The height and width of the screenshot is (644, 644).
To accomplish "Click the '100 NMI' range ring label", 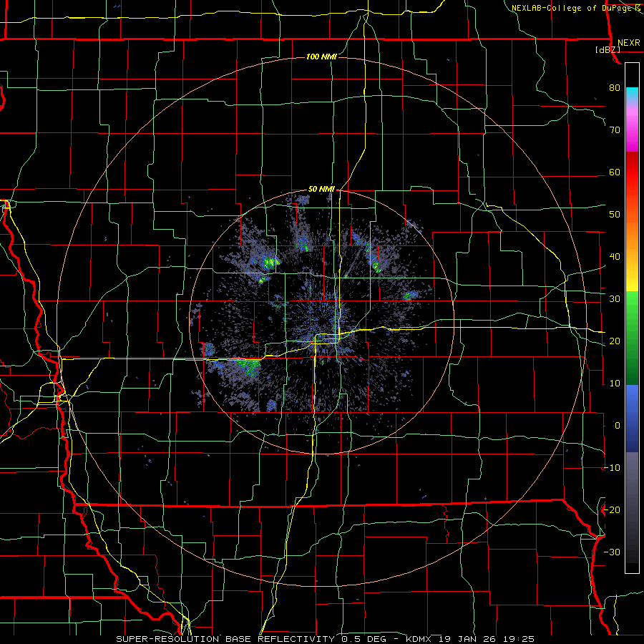I will pyautogui.click(x=321, y=57).
